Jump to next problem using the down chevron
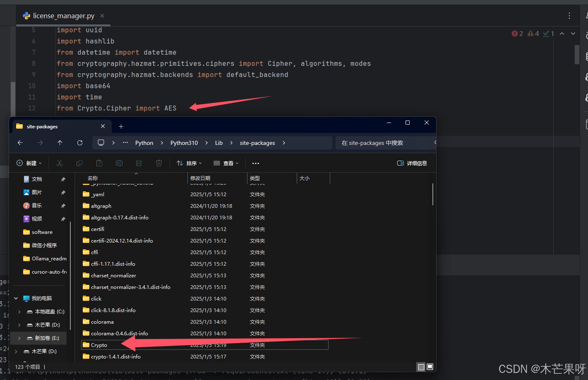The image size is (588, 380). coord(573,34)
